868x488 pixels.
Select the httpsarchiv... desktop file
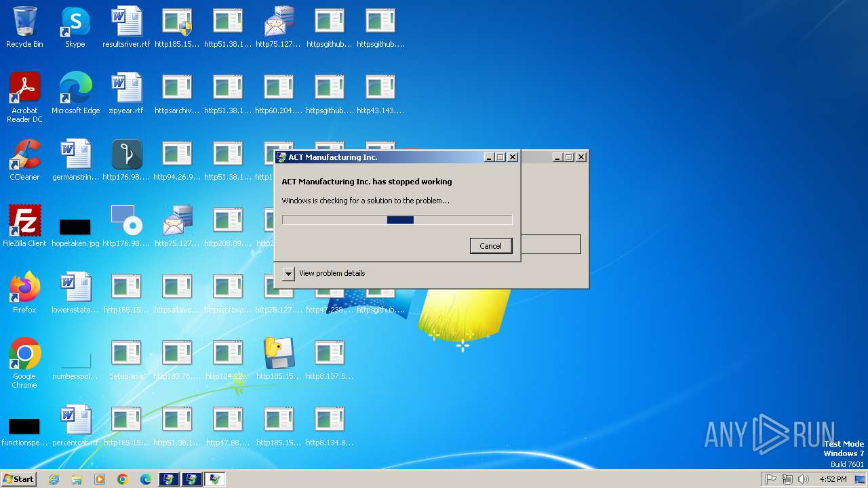tap(177, 94)
